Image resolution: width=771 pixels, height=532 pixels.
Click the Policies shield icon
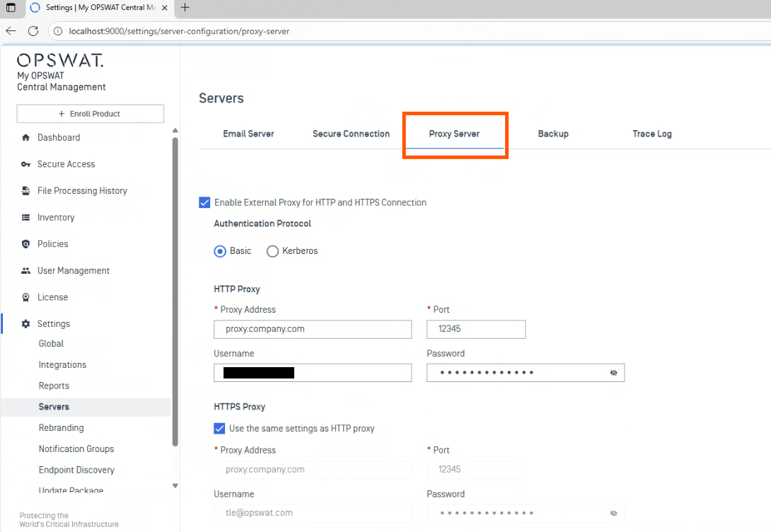click(x=26, y=244)
